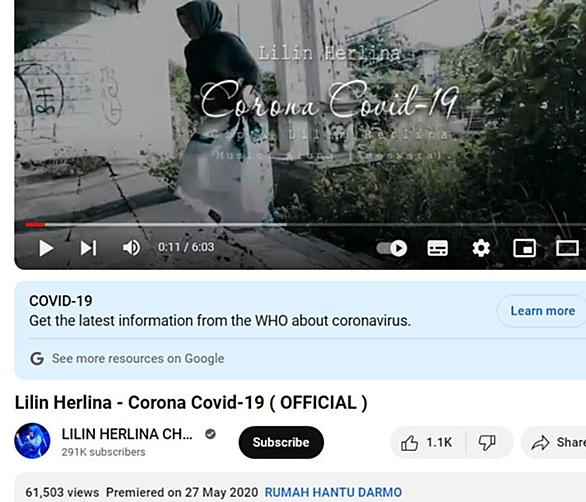The height and width of the screenshot is (502, 586).
Task: Toggle the autoplay switch
Action: (392, 248)
